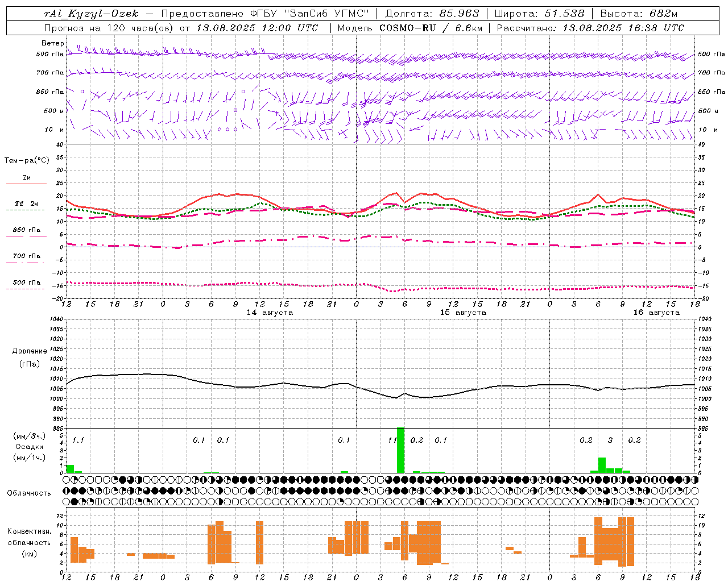Click the station name rAl_Kyzyl-Ozek

91,14
